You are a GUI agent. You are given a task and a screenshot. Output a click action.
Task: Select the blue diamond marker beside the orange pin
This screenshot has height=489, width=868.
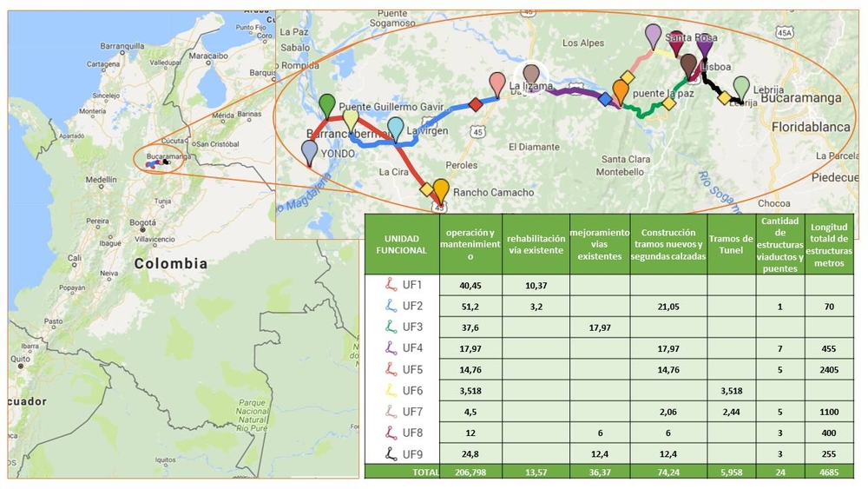pyautogui.click(x=606, y=100)
